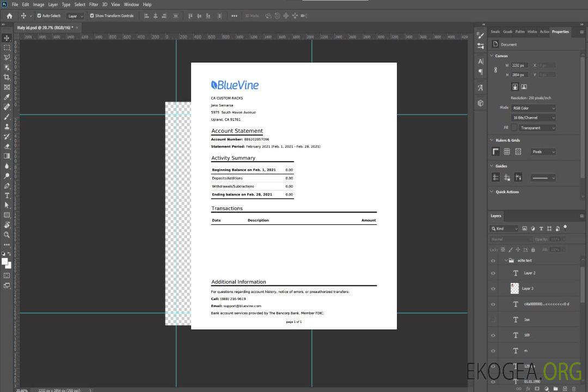Set canvas to portrait orientation

tap(515, 87)
